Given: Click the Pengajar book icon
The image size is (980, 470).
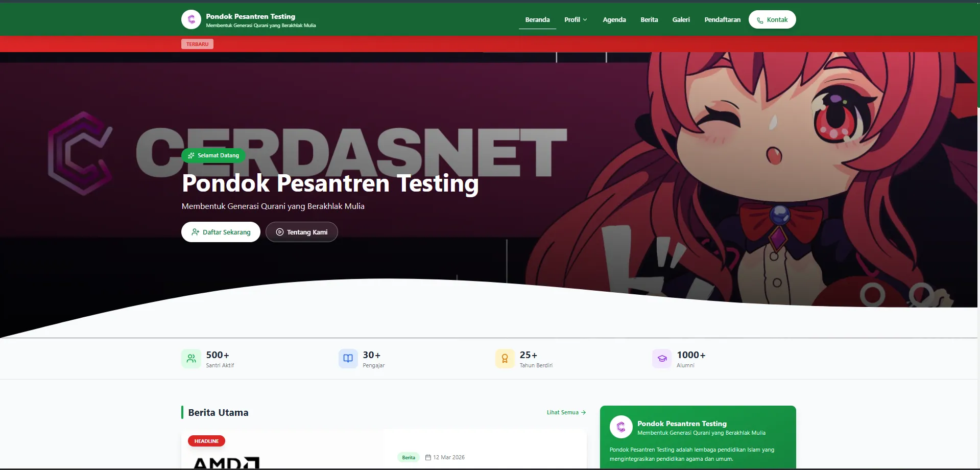Looking at the screenshot, I should click(348, 359).
